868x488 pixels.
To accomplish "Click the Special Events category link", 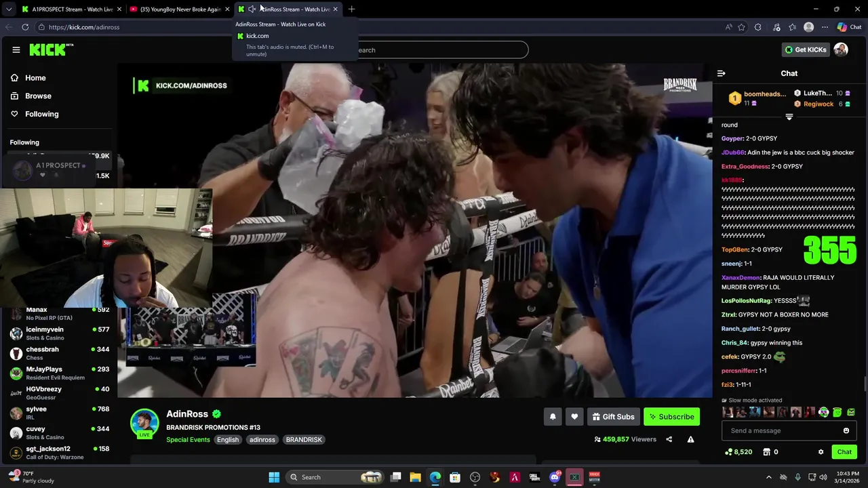I will pyautogui.click(x=188, y=440).
